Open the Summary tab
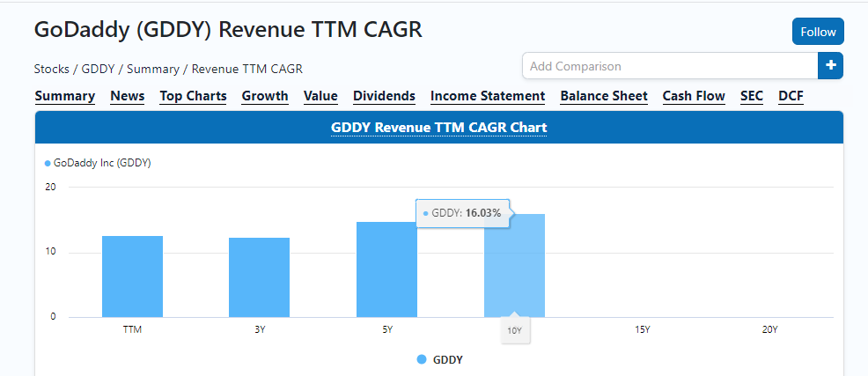Viewport: 868px width, 376px height. pos(65,96)
